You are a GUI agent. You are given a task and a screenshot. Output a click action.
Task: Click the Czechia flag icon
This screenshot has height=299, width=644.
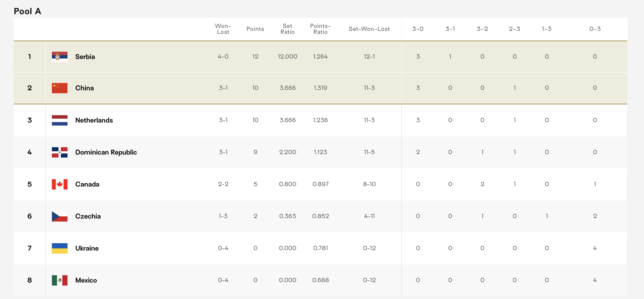[x=59, y=216]
